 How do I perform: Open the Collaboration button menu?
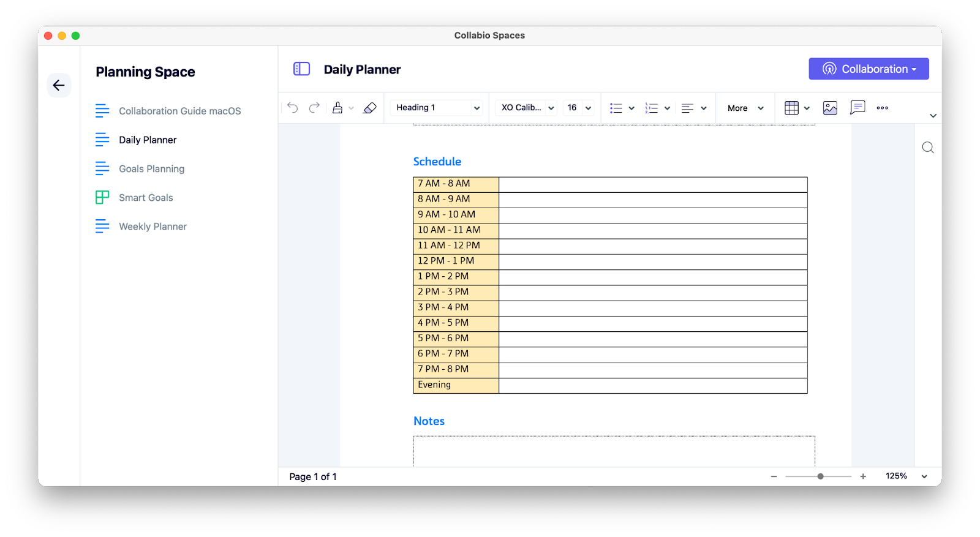tap(869, 69)
